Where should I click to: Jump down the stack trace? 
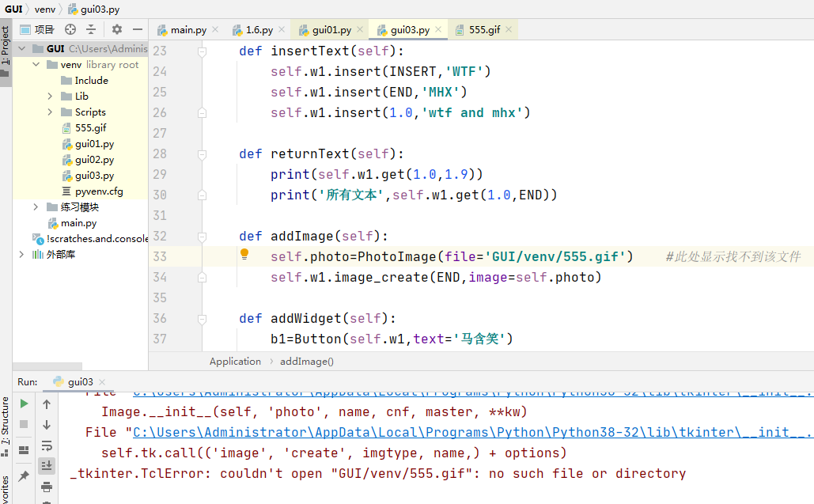click(x=47, y=425)
